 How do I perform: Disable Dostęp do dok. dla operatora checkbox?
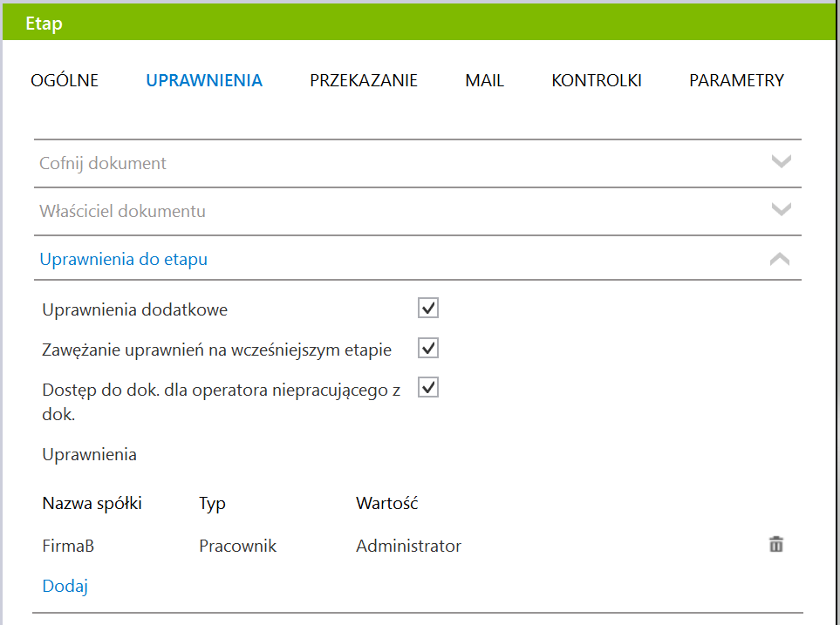(x=428, y=388)
